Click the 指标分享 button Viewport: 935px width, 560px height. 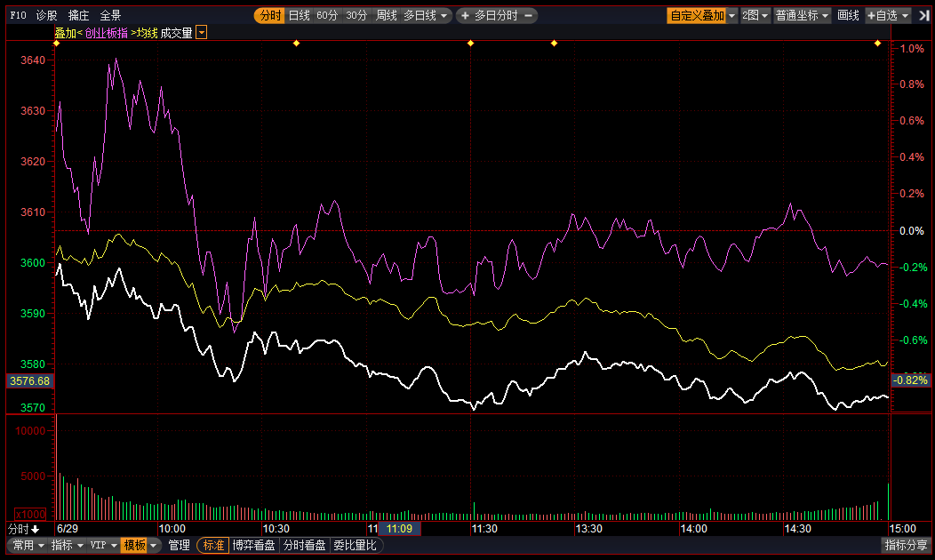[x=907, y=545]
